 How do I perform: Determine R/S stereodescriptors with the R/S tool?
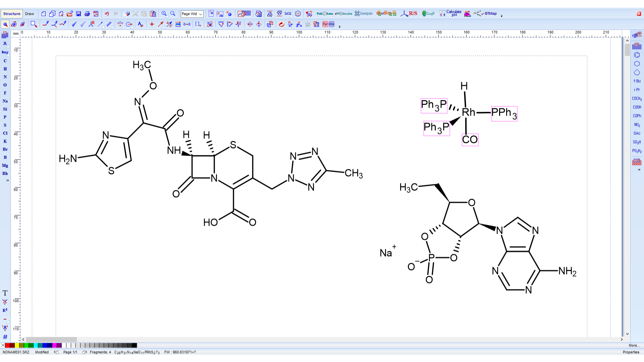click(410, 13)
